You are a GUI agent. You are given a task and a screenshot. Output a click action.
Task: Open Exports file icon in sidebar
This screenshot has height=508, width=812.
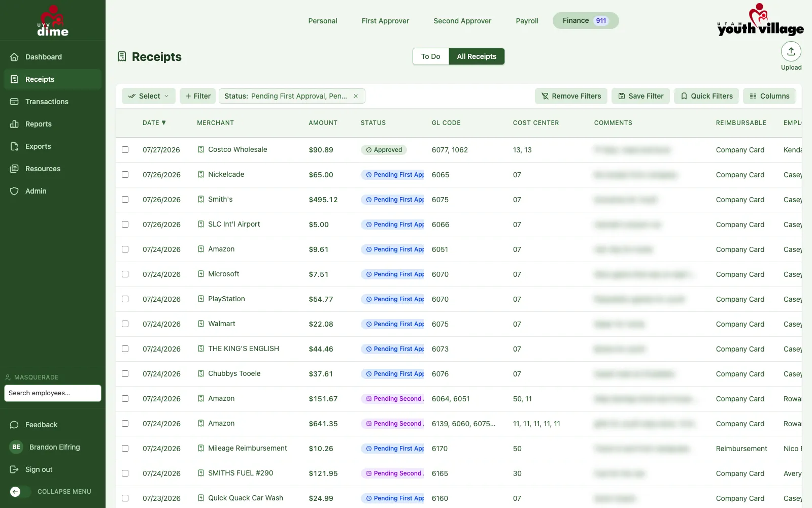click(14, 146)
